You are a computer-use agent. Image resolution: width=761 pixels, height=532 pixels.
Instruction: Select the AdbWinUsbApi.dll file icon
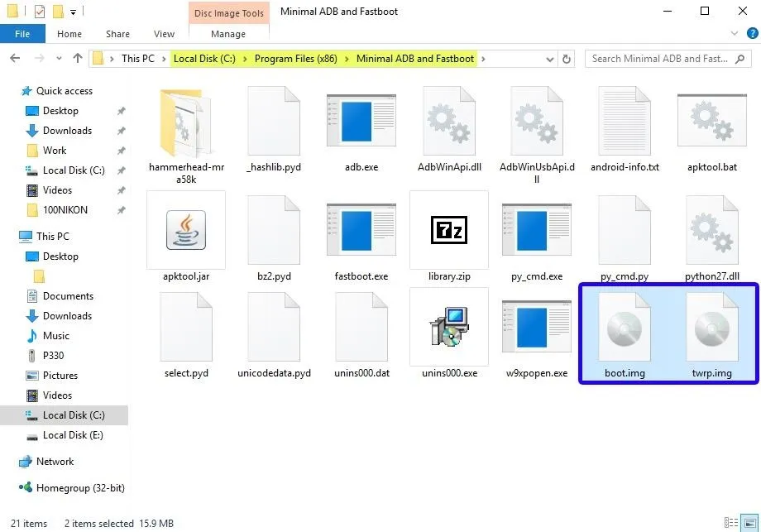point(537,121)
